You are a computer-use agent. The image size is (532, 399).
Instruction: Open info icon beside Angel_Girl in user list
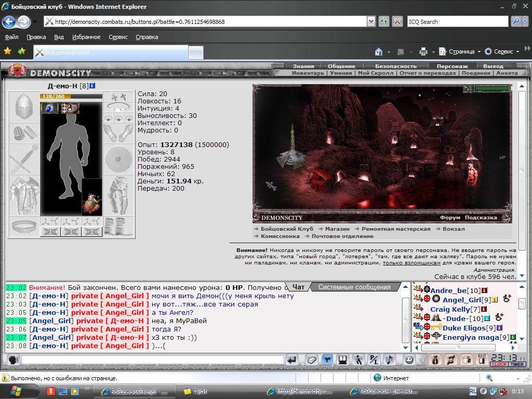pyautogui.click(x=495, y=300)
